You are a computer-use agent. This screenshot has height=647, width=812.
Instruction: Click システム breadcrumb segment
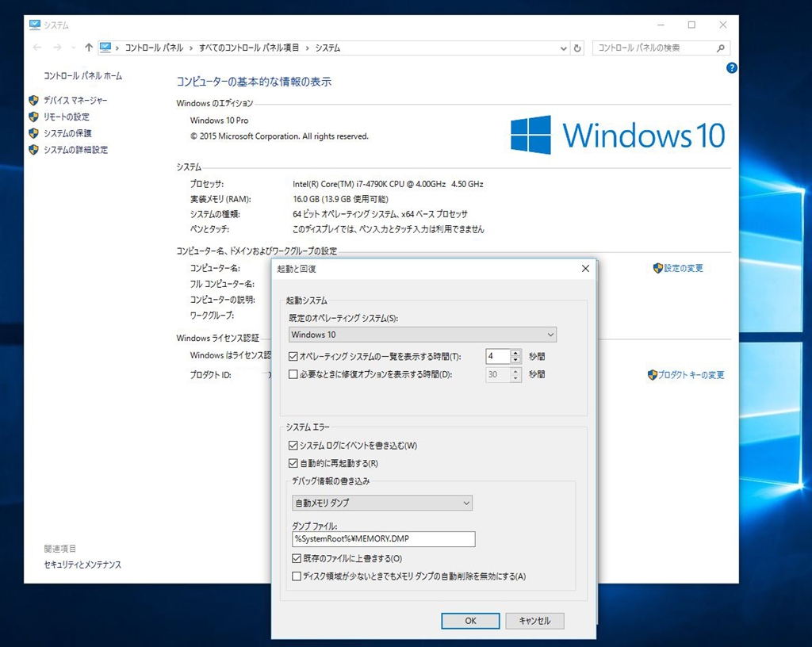(327, 48)
